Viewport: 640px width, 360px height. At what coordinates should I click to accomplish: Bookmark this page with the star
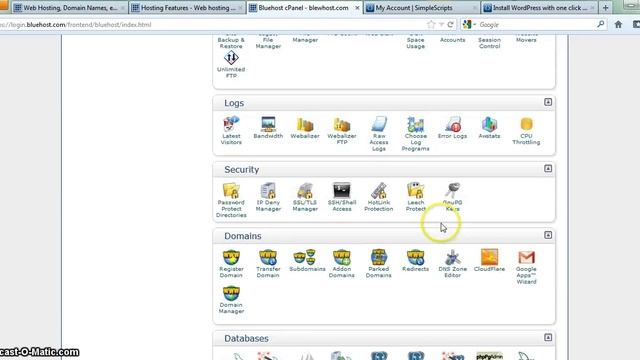pyautogui.click(x=431, y=24)
